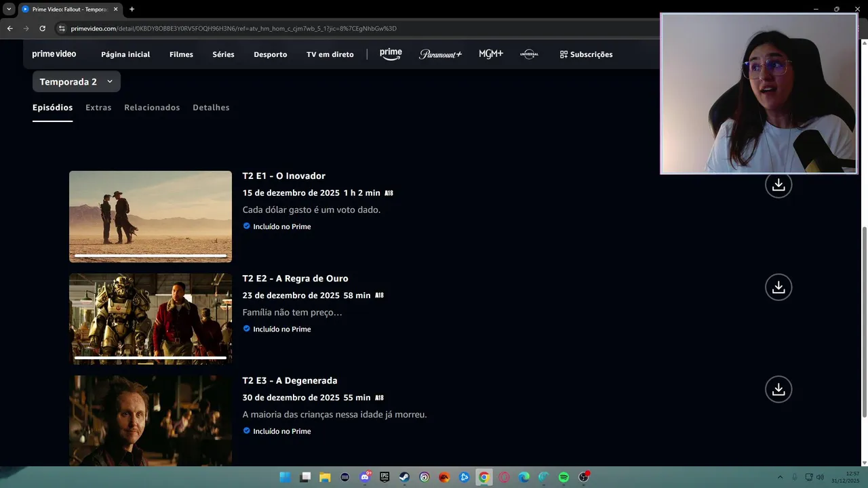Download episode T2 E3 A Degenerada
This screenshot has height=488, width=868.
778,389
